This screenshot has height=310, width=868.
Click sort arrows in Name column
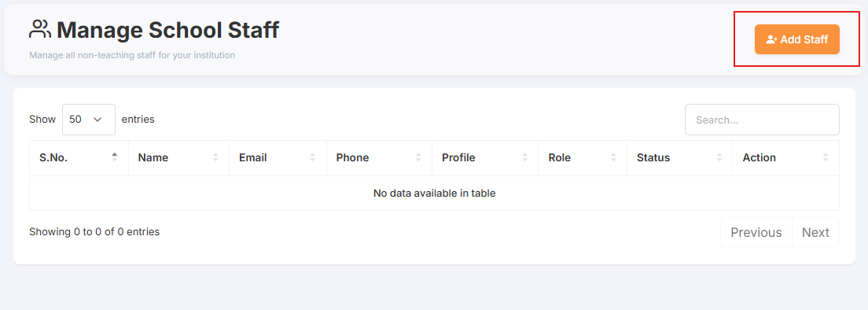pyautogui.click(x=215, y=158)
